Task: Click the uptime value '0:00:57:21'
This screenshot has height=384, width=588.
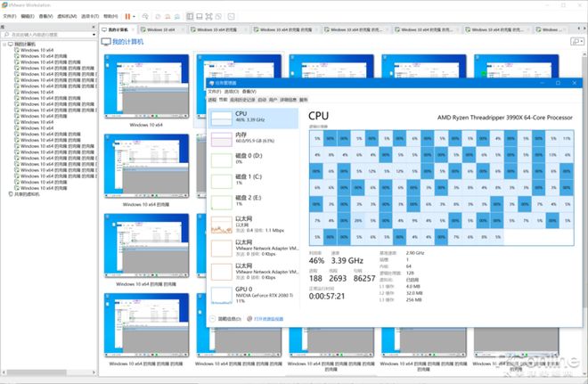Action: (x=327, y=297)
